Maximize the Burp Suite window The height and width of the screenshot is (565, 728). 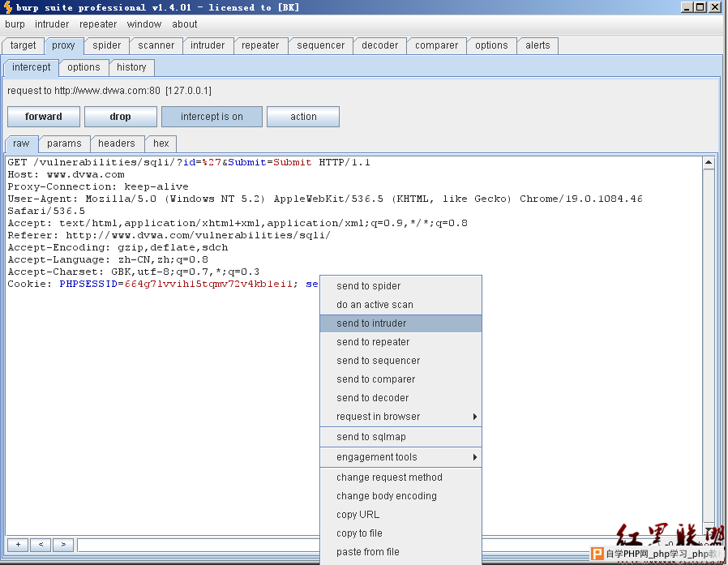pos(700,7)
